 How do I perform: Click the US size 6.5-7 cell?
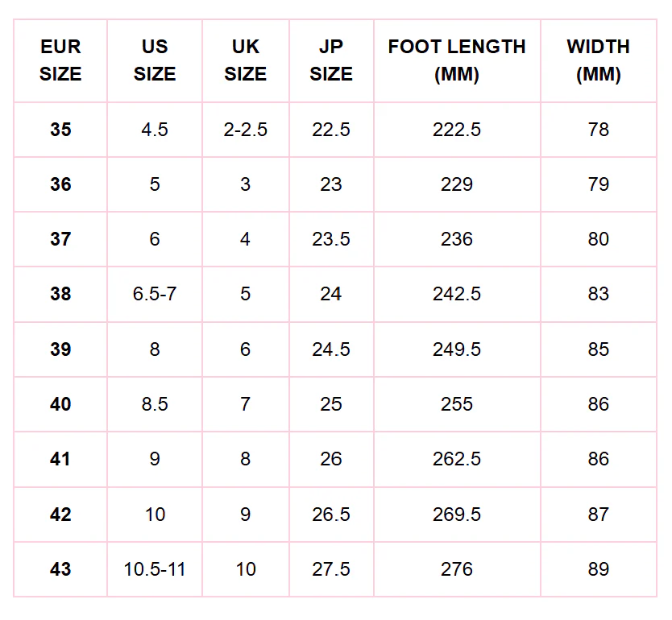(x=155, y=294)
